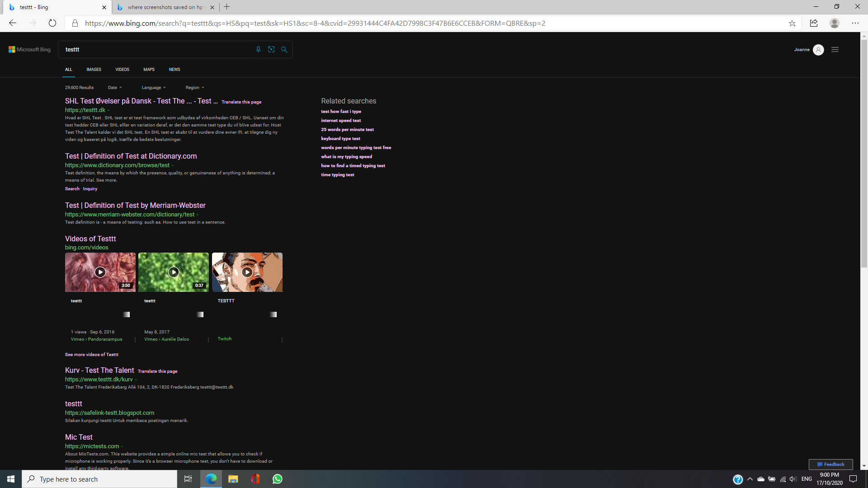868x488 pixels.
Task: Click the magnifier search icon in Bing box
Action: [x=284, y=50]
